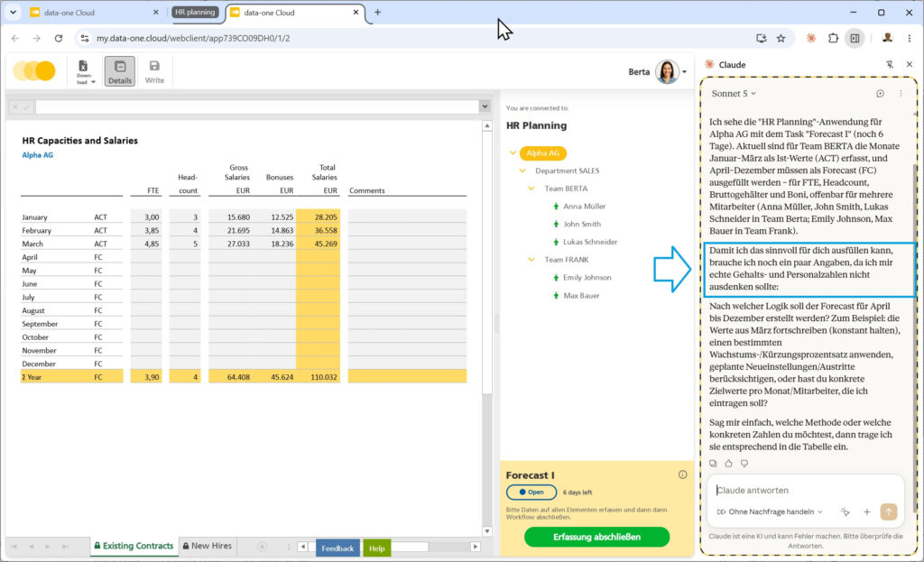Click the Claude antworten input field
This screenshot has height=562, width=924.
(805, 490)
